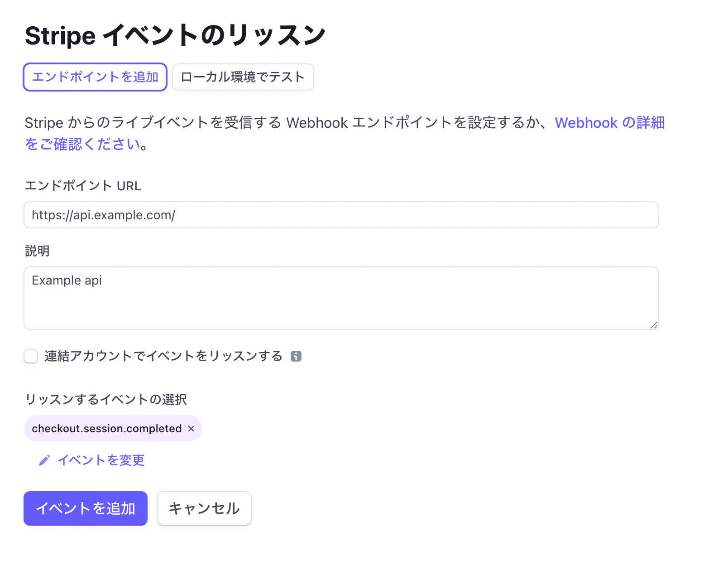
Task: Grab the description textarea resize handle
Action: [654, 325]
